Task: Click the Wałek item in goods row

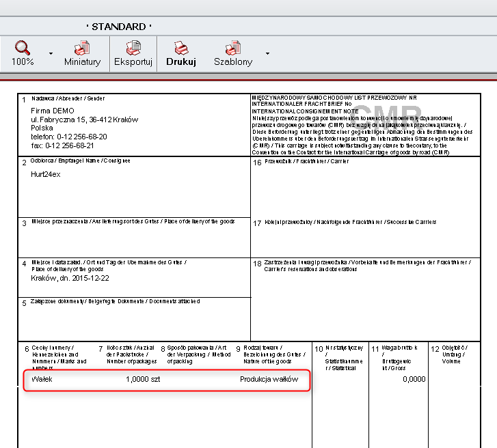Action: [x=42, y=379]
